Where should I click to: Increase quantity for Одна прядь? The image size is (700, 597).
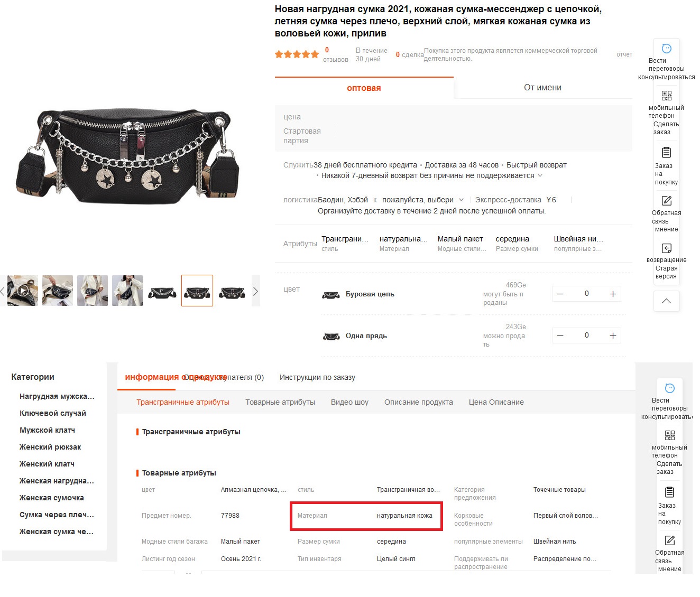(x=613, y=335)
